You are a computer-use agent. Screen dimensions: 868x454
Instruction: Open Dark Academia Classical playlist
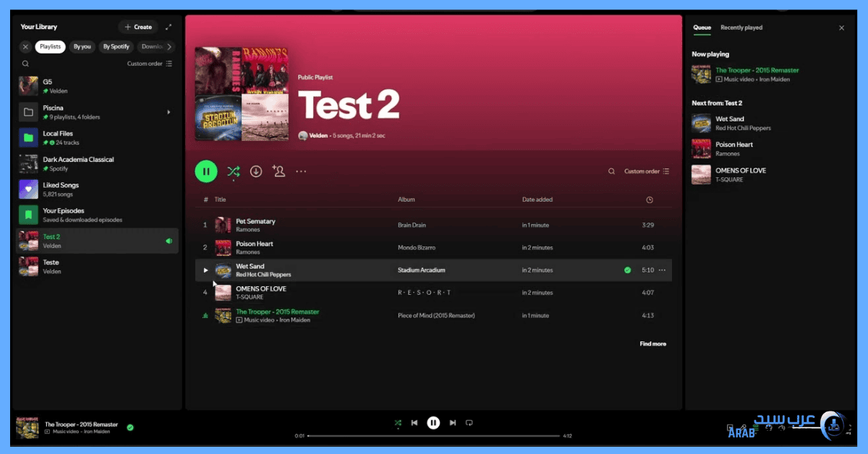click(x=97, y=163)
